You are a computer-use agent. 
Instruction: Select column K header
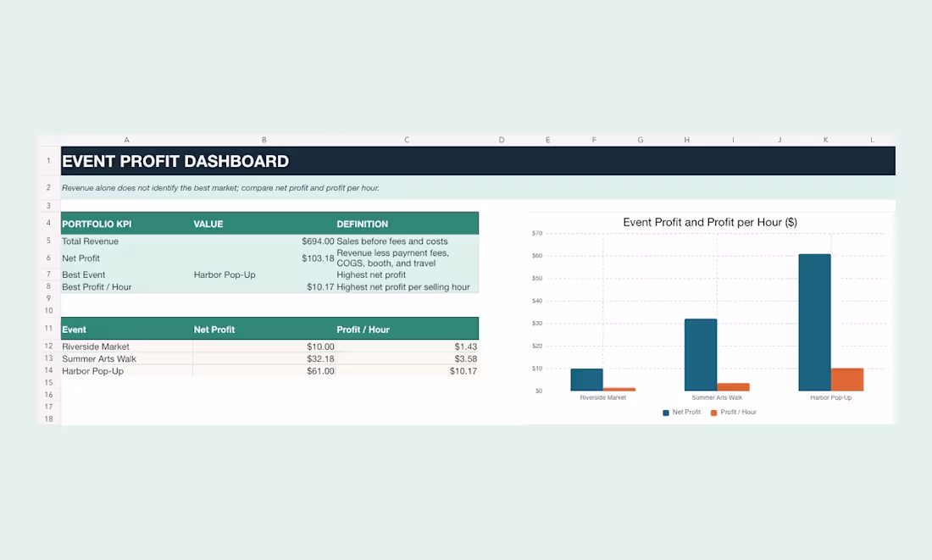pos(825,140)
